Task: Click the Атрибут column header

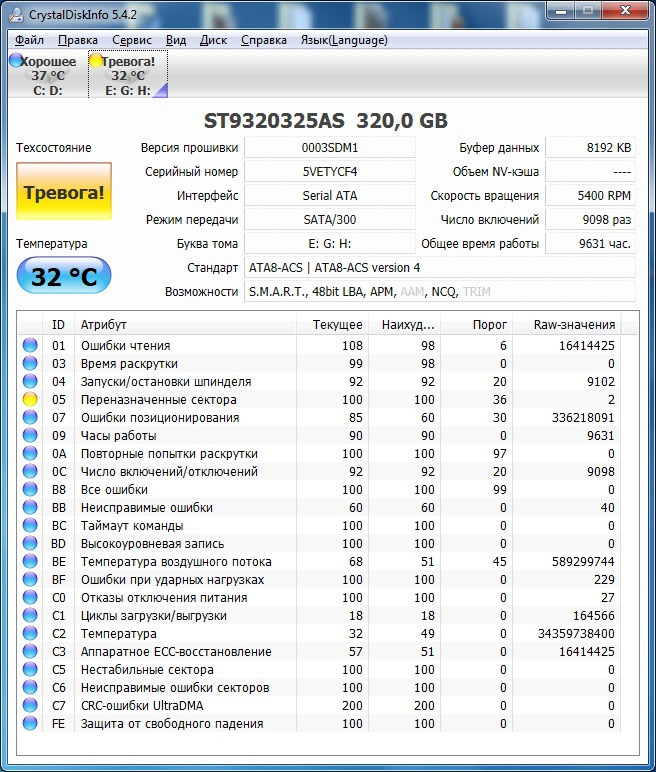Action: pyautogui.click(x=185, y=324)
